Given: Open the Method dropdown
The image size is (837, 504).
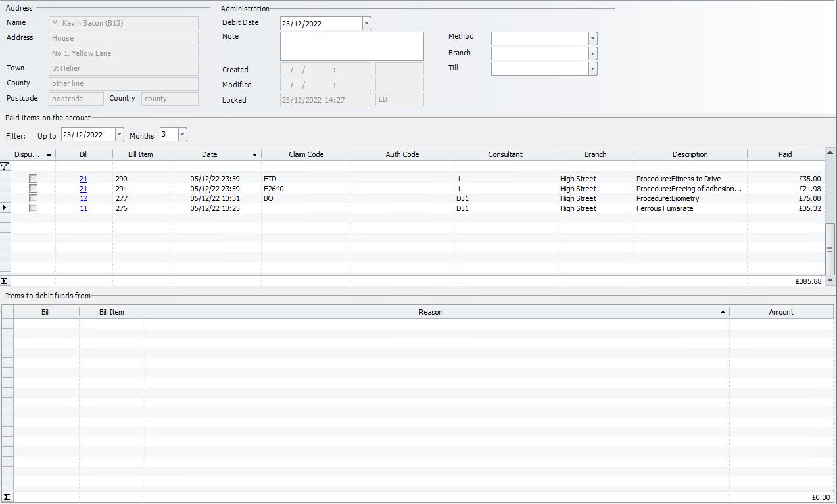Looking at the screenshot, I should point(592,38).
